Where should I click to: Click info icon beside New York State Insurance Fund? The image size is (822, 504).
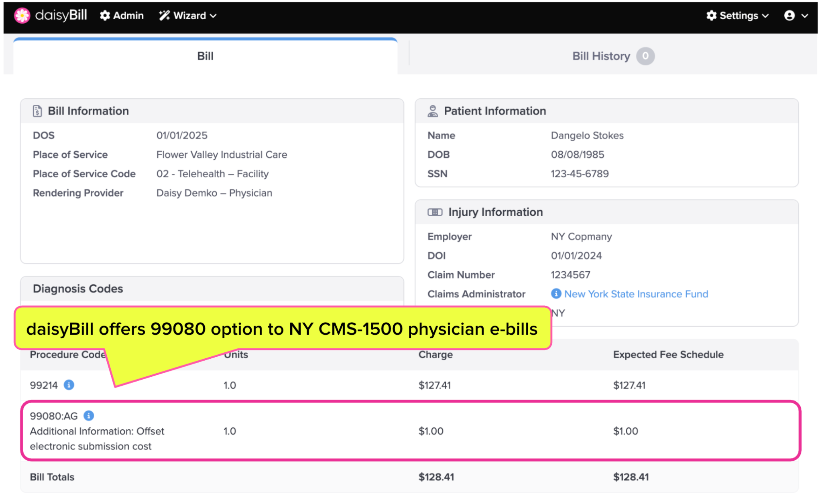(556, 294)
